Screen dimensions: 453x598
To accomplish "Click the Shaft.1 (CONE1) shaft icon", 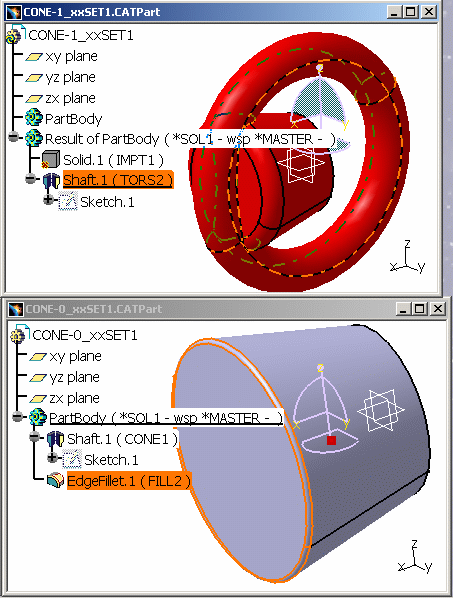I will coord(55,439).
